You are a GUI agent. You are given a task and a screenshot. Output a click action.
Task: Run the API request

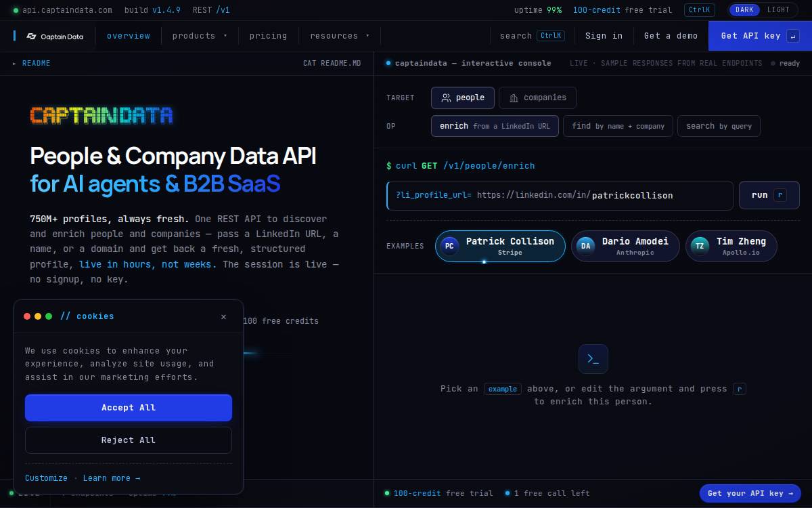click(x=769, y=195)
